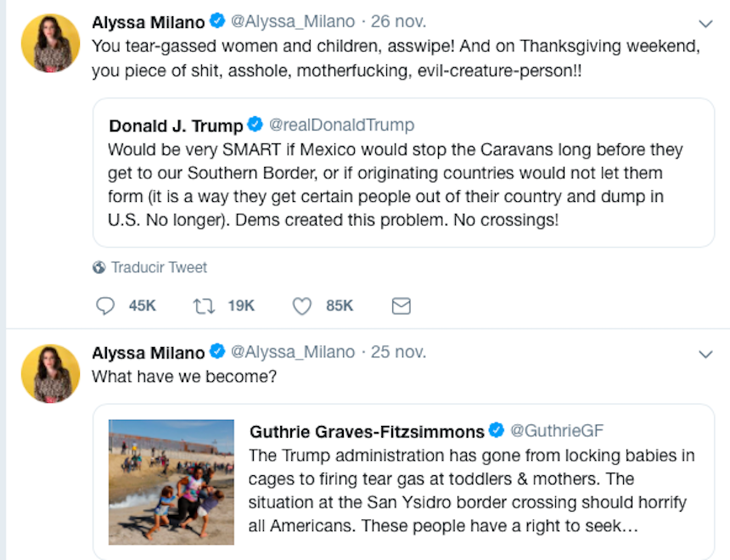This screenshot has height=560, width=730.
Task: Send tear-gassed tweet via direct message
Action: point(401,305)
